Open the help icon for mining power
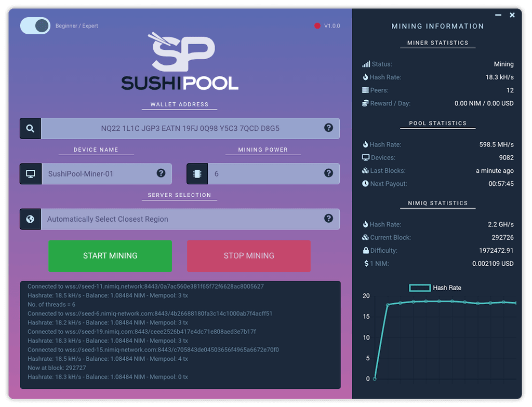This screenshot has height=407, width=532. [x=328, y=173]
